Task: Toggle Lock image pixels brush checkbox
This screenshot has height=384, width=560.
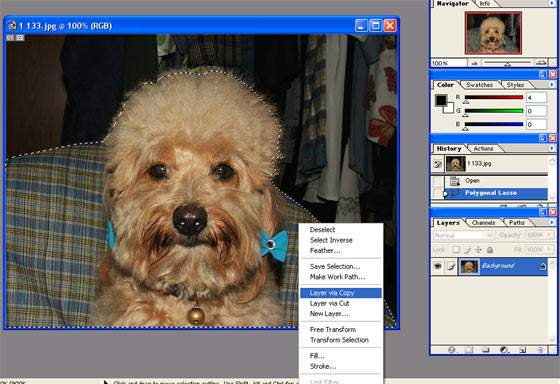Action: pos(468,250)
